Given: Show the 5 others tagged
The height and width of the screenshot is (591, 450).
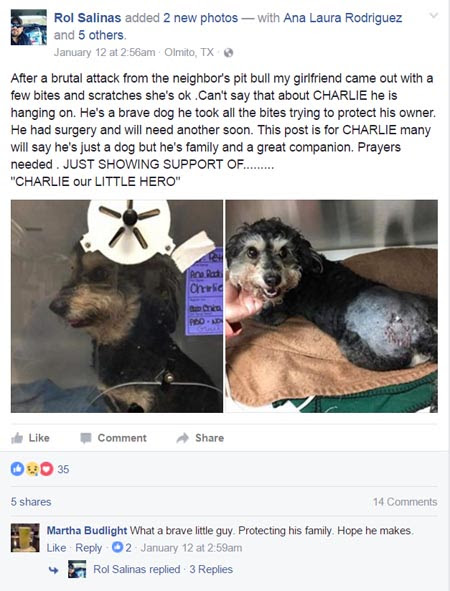Looking at the screenshot, I should click(101, 35).
